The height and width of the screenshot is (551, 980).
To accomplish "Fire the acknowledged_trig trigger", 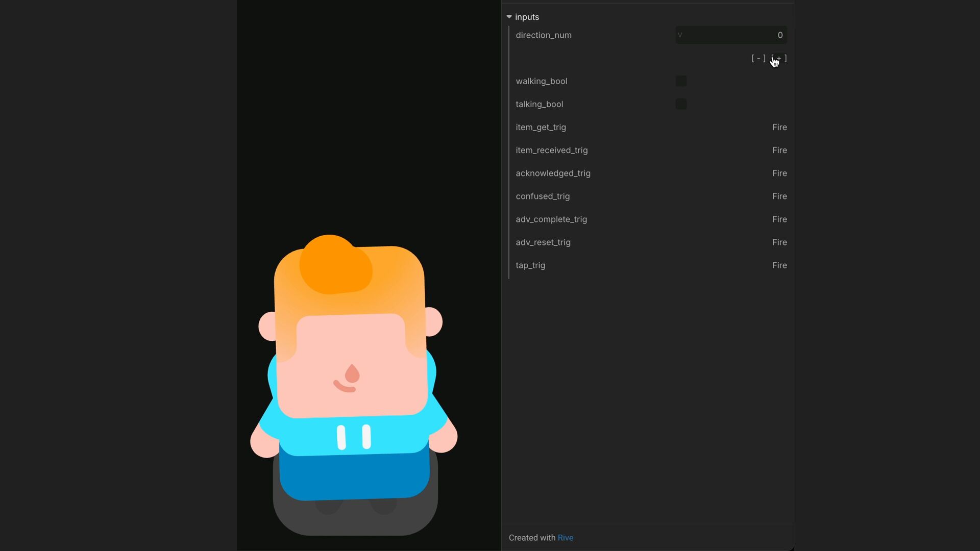I will click(779, 173).
